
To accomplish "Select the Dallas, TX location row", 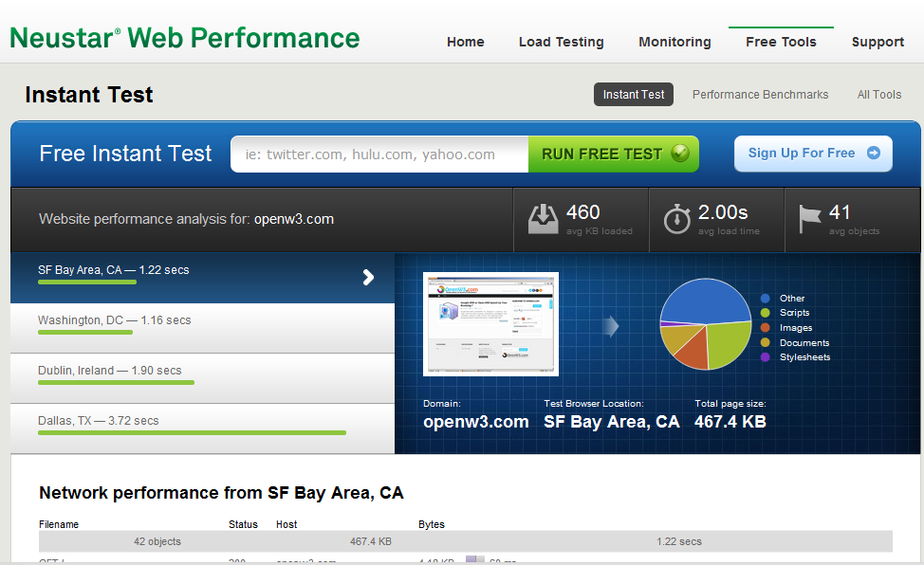I will coord(202,428).
